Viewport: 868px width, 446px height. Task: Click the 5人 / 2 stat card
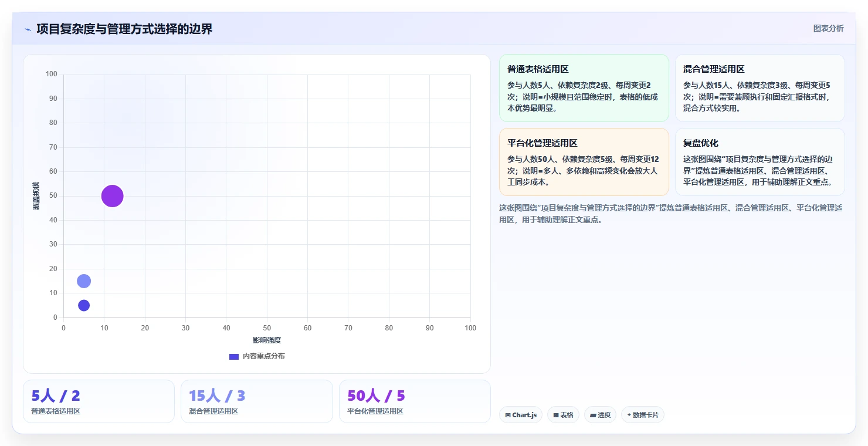99,401
